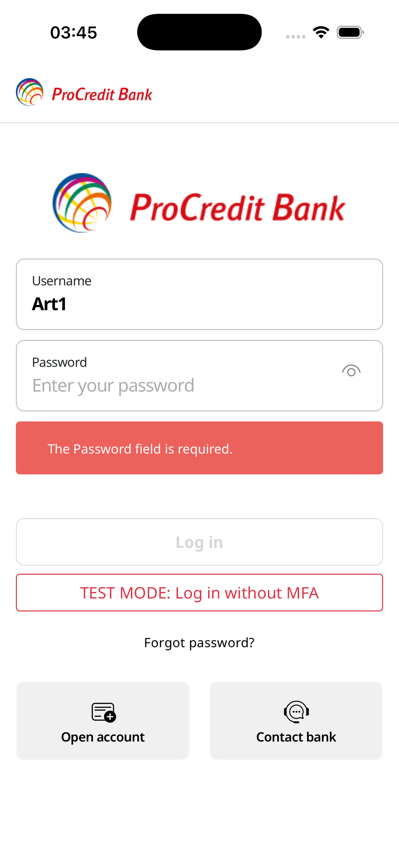Click the large ProCredit Bank wordmark
This screenshot has width=399, height=868.
[237, 208]
